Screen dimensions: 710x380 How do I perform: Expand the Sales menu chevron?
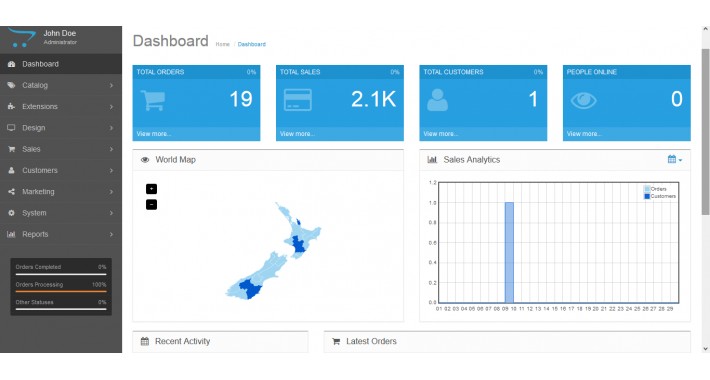[111, 149]
